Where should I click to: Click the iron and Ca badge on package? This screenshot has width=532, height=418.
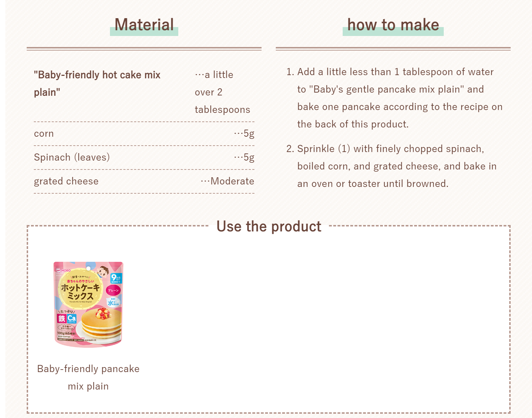pyautogui.click(x=67, y=318)
